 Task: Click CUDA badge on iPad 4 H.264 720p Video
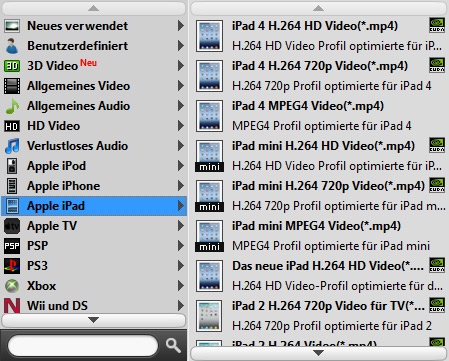point(437,65)
